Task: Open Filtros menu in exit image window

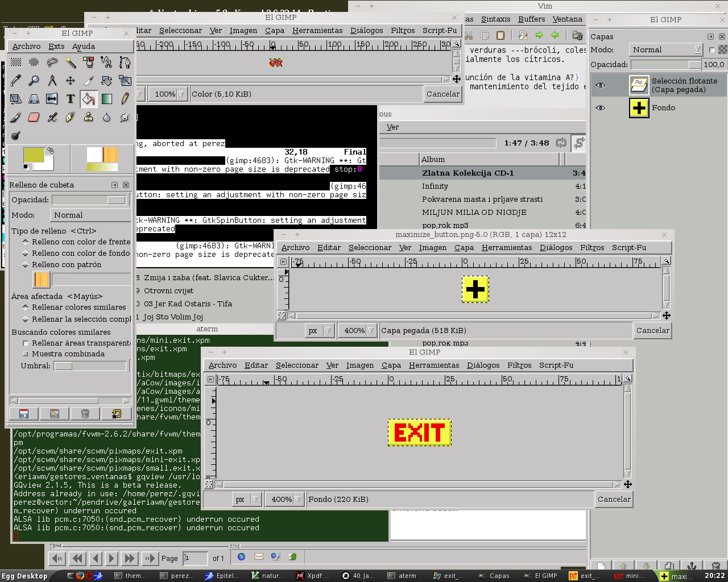Action: [x=519, y=365]
